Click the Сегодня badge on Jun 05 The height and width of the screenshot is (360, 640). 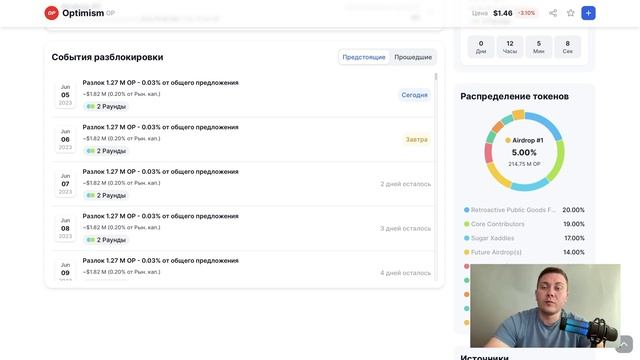(x=414, y=95)
